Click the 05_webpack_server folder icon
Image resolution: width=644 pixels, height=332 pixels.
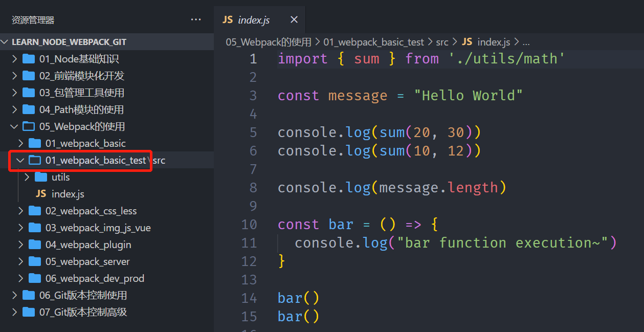[x=35, y=261]
